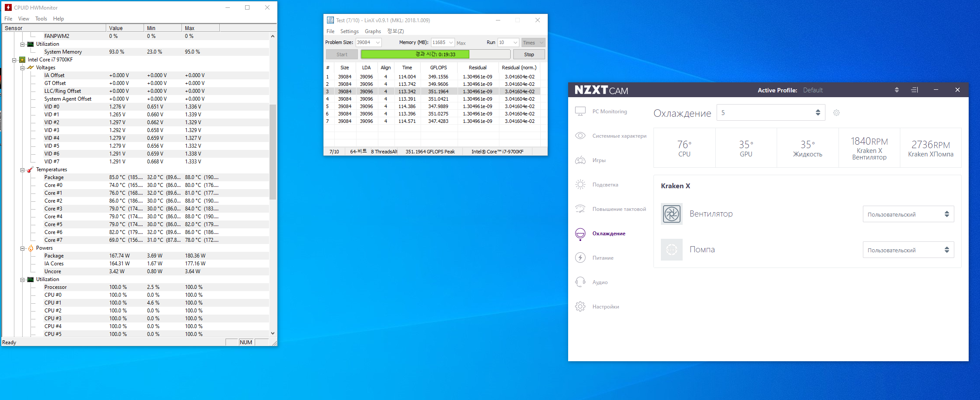Click the greyed-out Start button in LinX
The image size is (980, 400).
click(x=342, y=54)
